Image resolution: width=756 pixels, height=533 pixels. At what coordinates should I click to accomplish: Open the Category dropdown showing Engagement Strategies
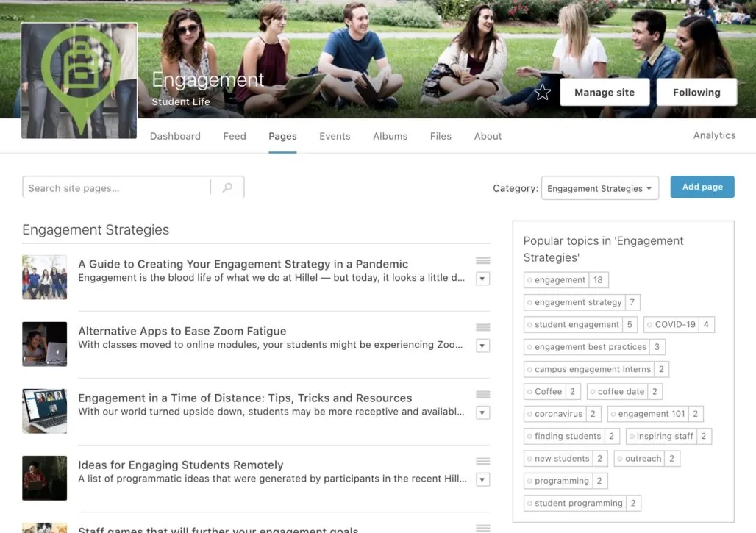(600, 188)
